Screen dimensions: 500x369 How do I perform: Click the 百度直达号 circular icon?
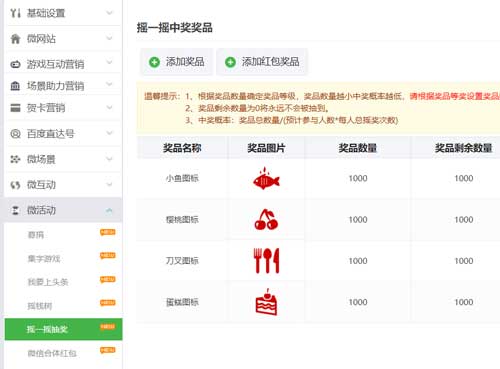(15, 134)
